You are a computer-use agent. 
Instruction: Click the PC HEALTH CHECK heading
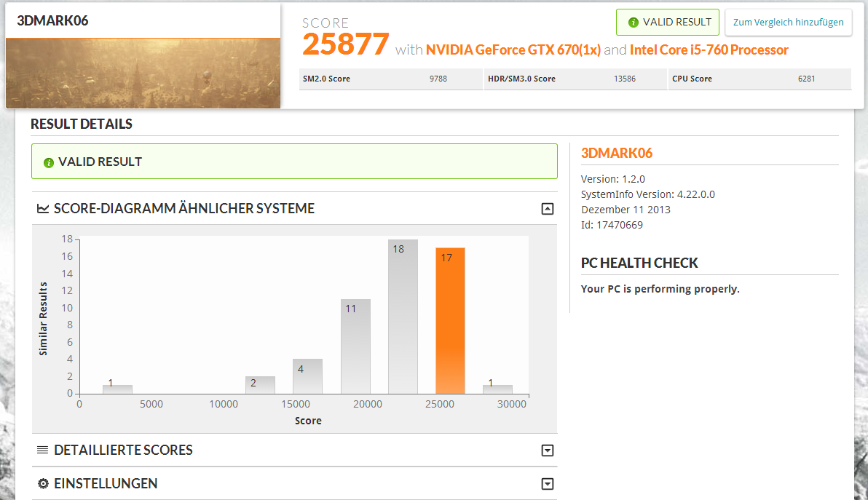pyautogui.click(x=639, y=263)
